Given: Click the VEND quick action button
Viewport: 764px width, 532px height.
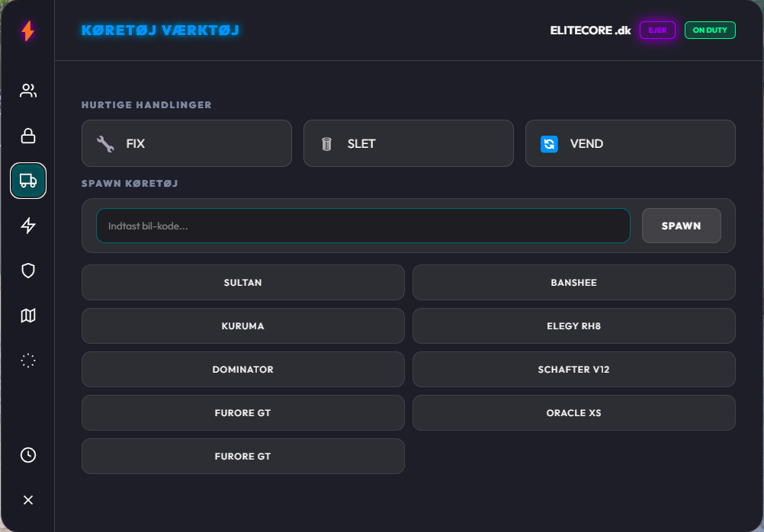Looking at the screenshot, I should point(630,143).
